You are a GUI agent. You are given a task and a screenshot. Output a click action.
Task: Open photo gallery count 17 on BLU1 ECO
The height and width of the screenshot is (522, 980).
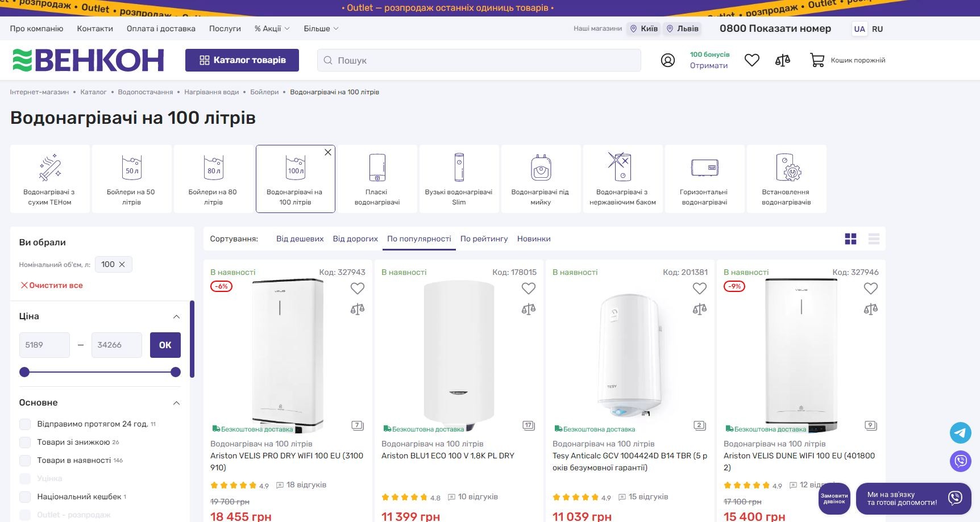click(x=529, y=425)
